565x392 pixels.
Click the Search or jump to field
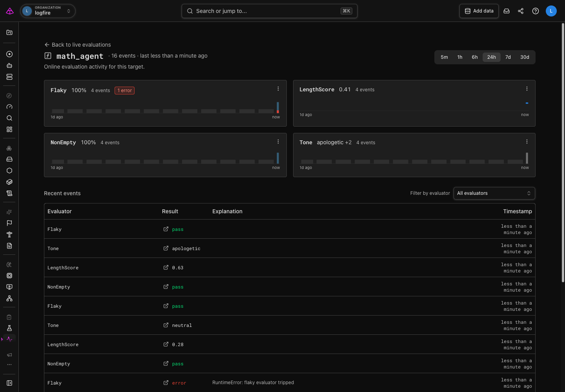pyautogui.click(x=270, y=11)
